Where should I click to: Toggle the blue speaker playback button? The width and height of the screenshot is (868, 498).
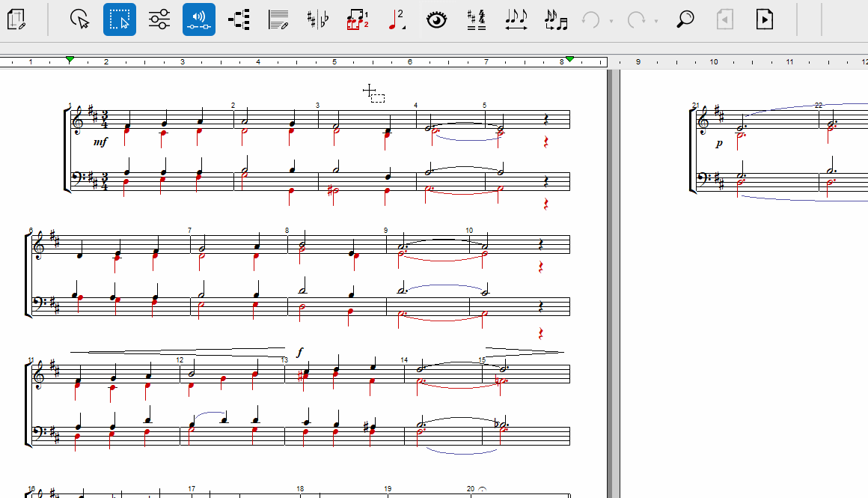[199, 19]
